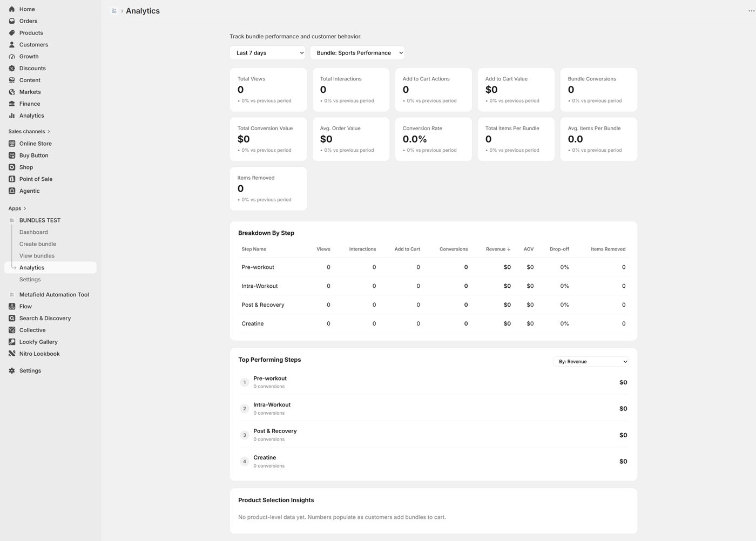The height and width of the screenshot is (541, 756).
Task: Open Create bundle menu item
Action: tap(38, 244)
